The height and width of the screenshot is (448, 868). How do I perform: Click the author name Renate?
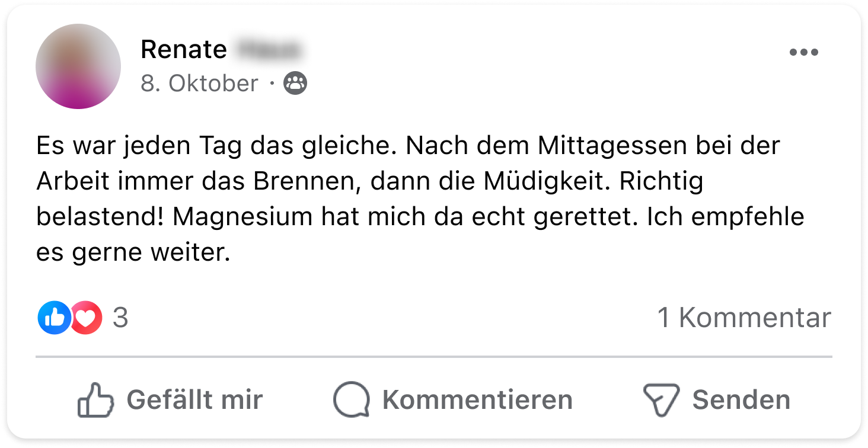click(183, 50)
